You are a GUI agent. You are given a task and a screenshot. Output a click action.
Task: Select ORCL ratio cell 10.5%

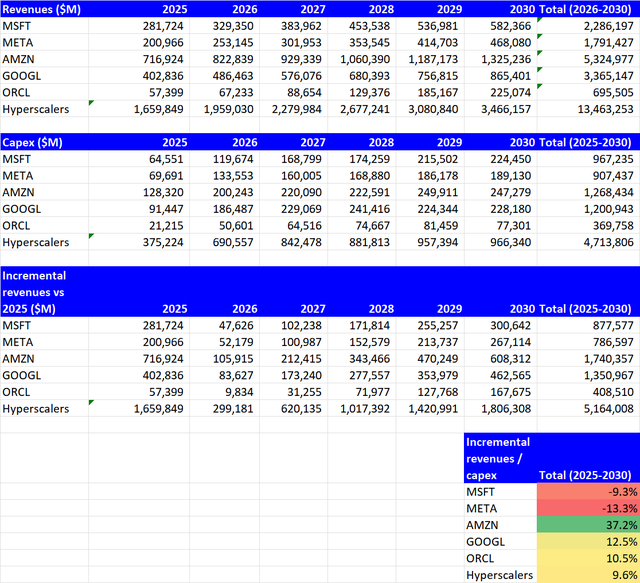588,559
